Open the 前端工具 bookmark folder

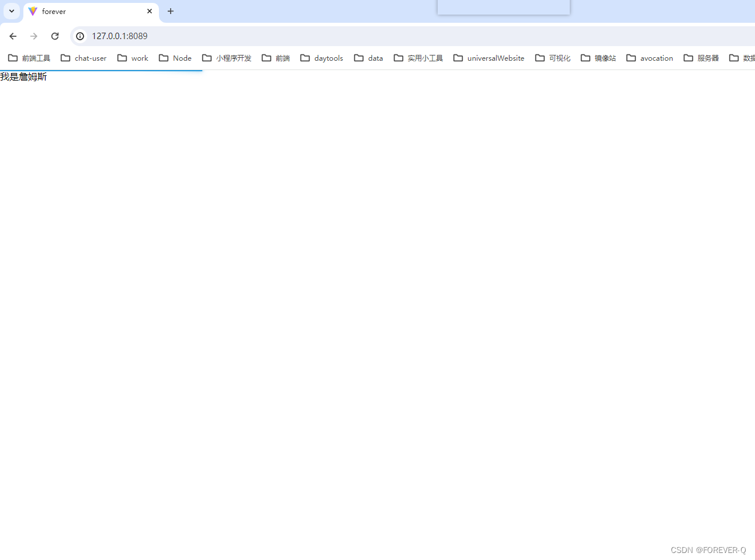pos(29,58)
